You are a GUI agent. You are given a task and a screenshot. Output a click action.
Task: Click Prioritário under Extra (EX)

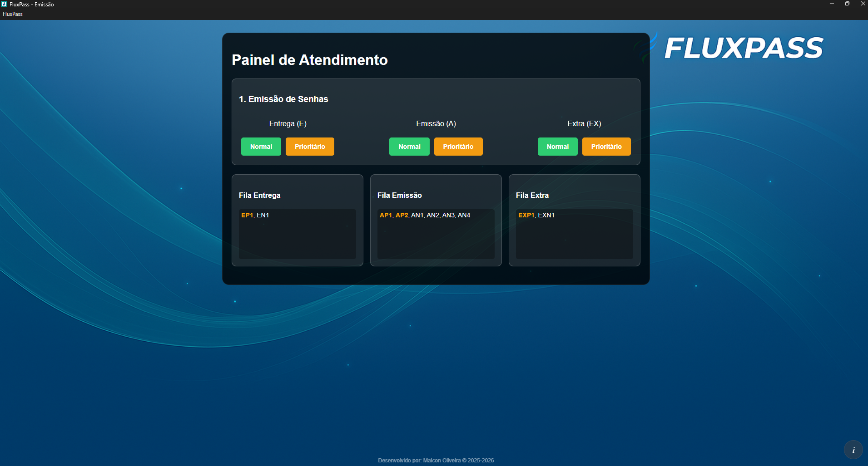click(x=606, y=146)
